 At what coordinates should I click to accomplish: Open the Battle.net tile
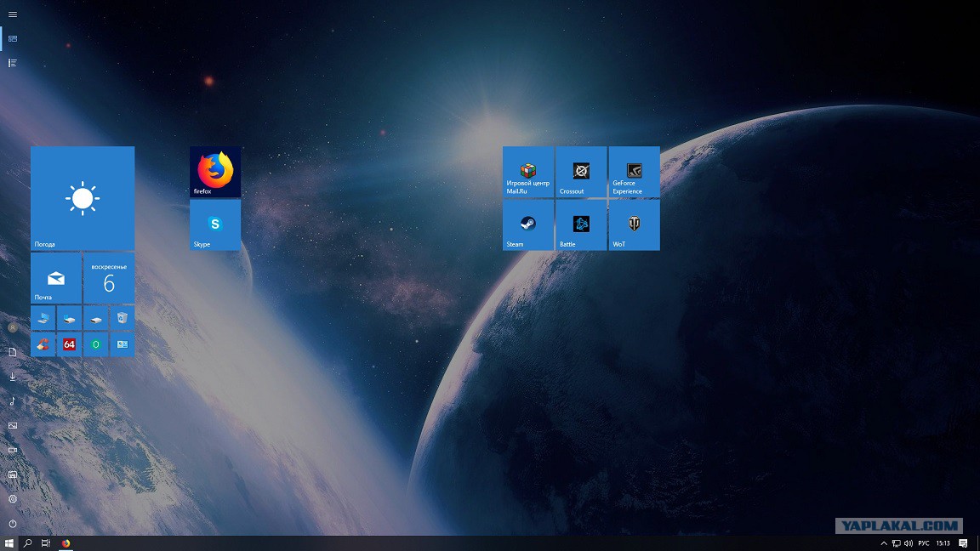click(x=581, y=224)
